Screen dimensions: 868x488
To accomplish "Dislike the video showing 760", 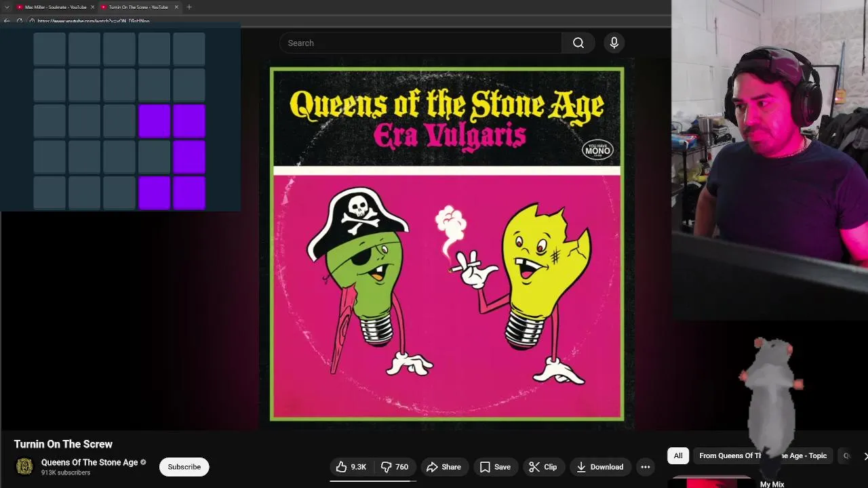I will coord(394,466).
